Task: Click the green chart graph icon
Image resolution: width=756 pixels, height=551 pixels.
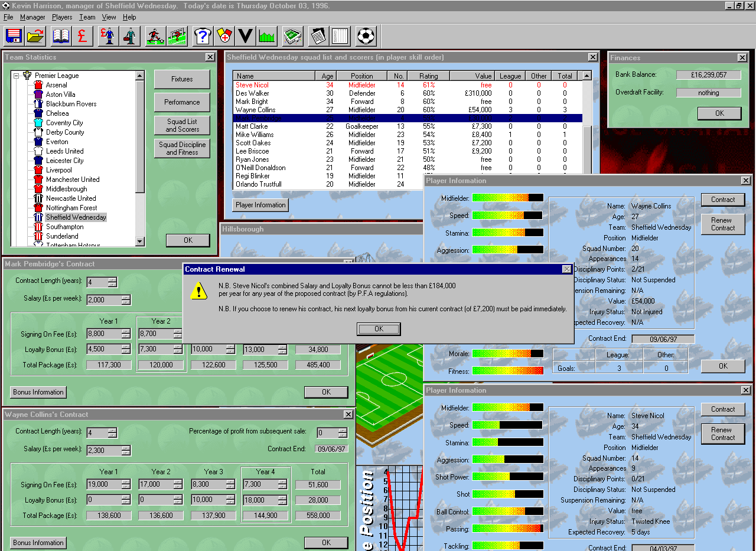Action: (266, 36)
